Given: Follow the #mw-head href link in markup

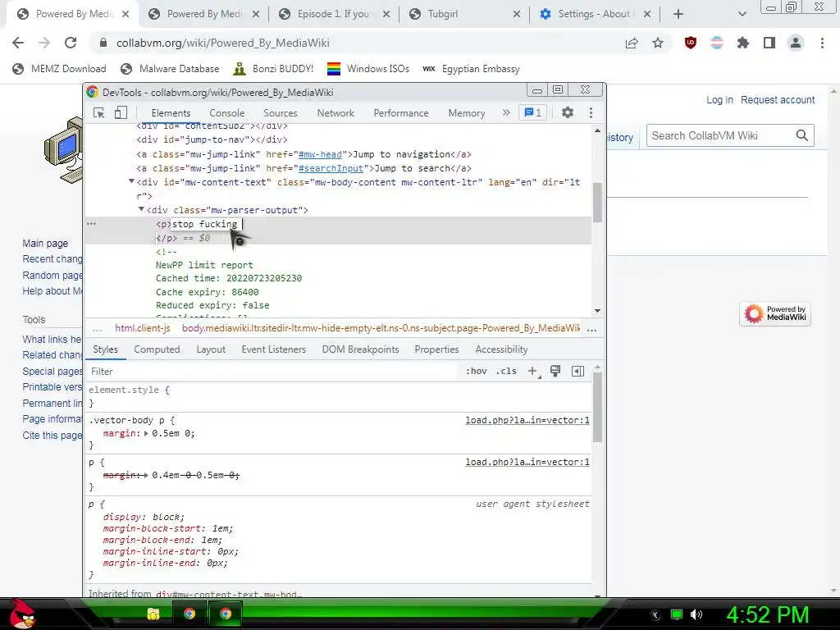Looking at the screenshot, I should pos(320,154).
